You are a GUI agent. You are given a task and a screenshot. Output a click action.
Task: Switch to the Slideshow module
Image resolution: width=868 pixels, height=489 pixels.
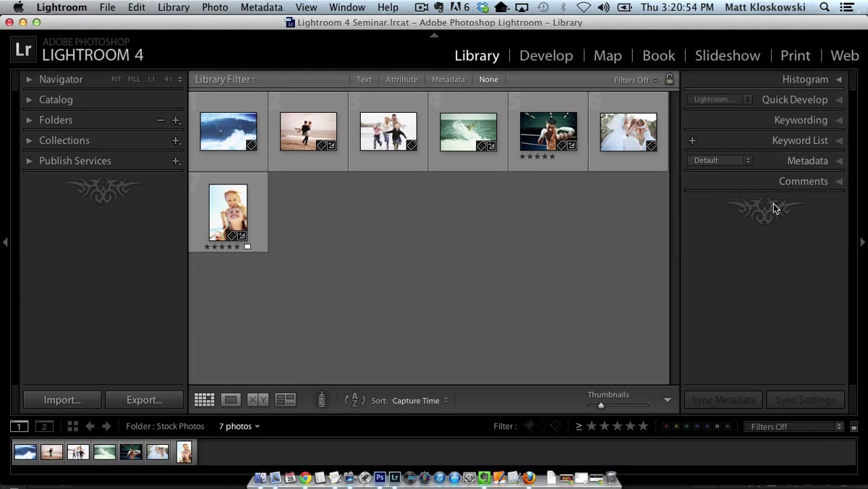pyautogui.click(x=728, y=56)
